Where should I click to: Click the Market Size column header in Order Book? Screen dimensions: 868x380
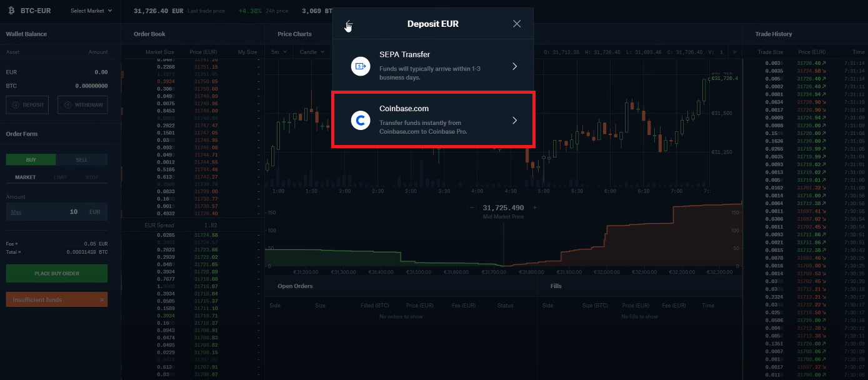click(x=160, y=52)
